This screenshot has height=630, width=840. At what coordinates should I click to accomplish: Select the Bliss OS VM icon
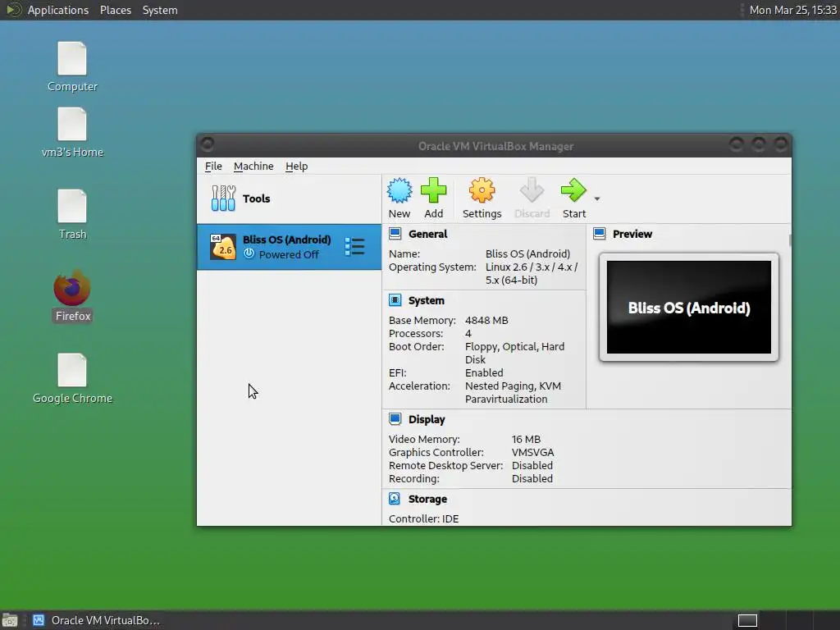coord(223,247)
